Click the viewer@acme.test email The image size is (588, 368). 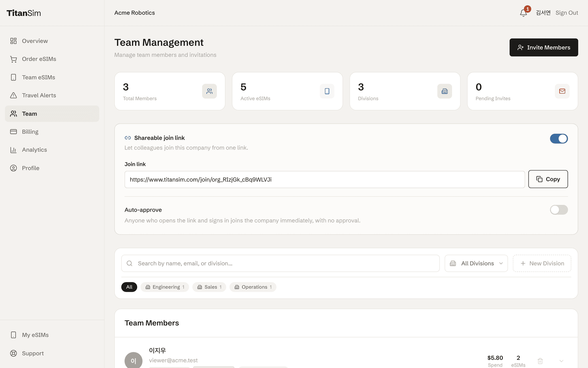pos(173,360)
